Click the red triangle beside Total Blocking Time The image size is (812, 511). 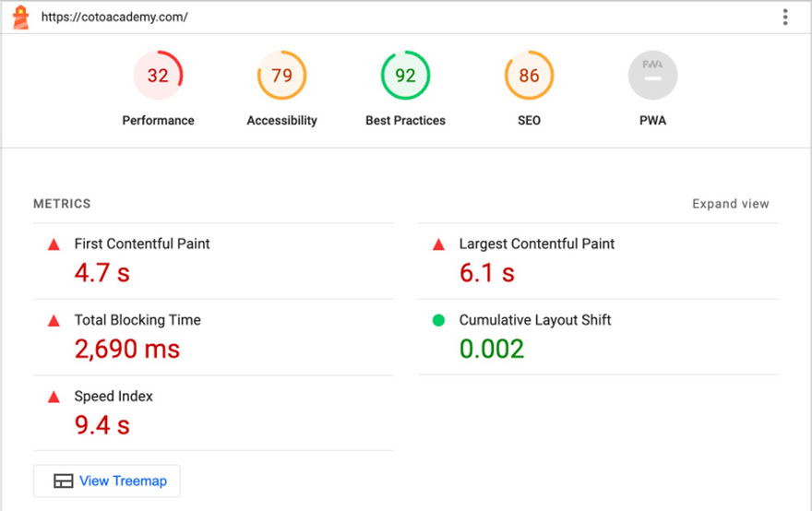[54, 321]
